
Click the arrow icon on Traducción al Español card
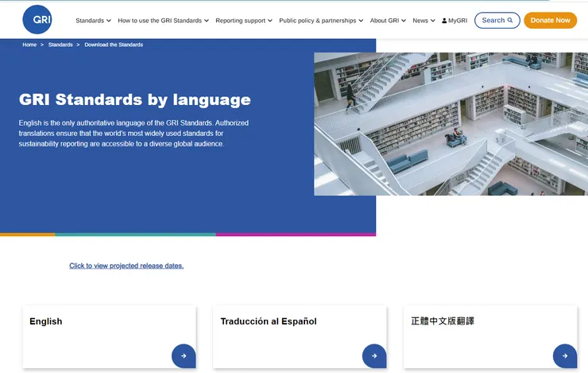[x=374, y=356]
